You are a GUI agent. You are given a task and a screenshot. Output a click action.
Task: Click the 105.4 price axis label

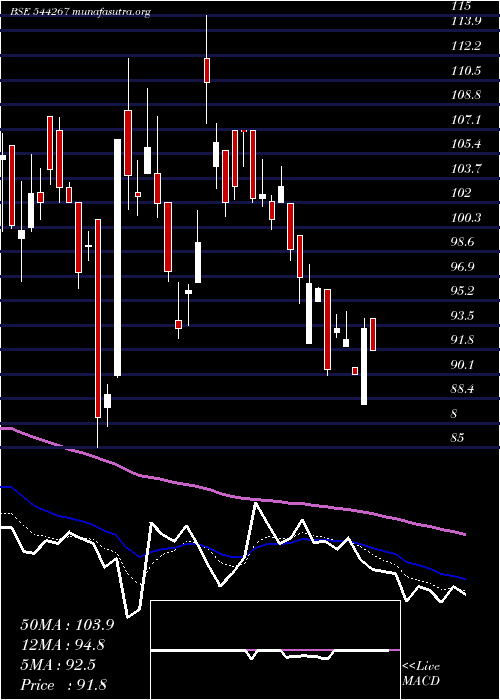click(466, 144)
